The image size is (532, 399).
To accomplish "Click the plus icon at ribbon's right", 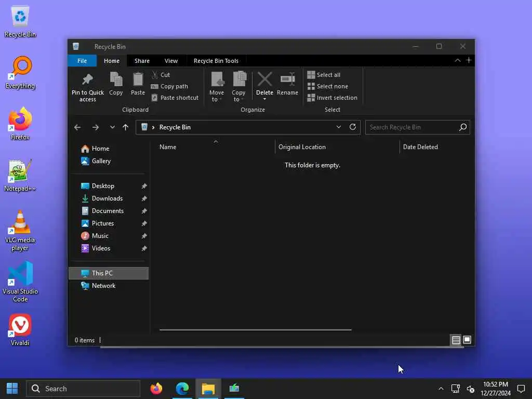I will coord(469,60).
